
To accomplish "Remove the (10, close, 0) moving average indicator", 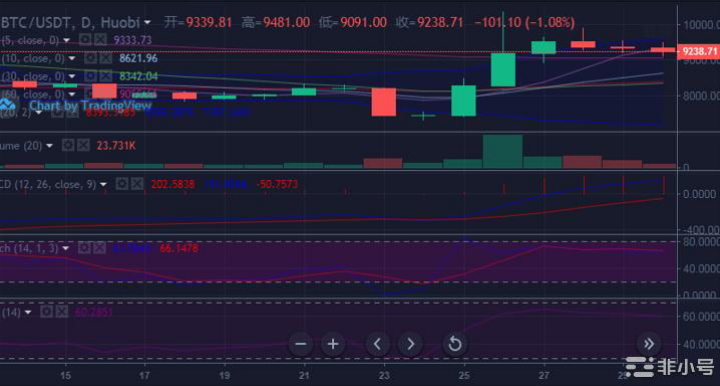I will (106, 58).
